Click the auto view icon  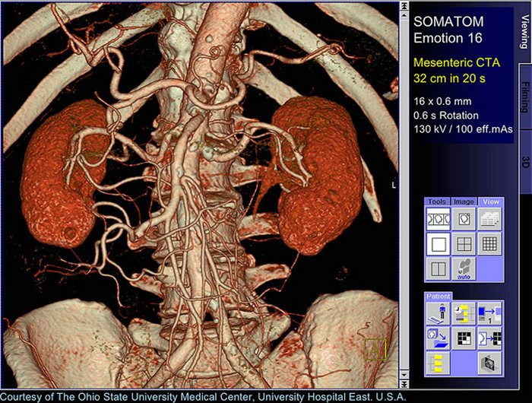click(464, 268)
